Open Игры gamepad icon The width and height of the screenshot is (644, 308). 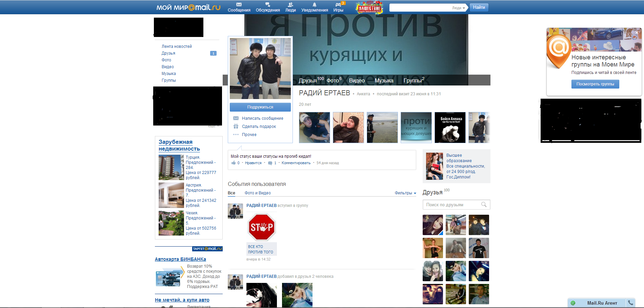coord(338,5)
